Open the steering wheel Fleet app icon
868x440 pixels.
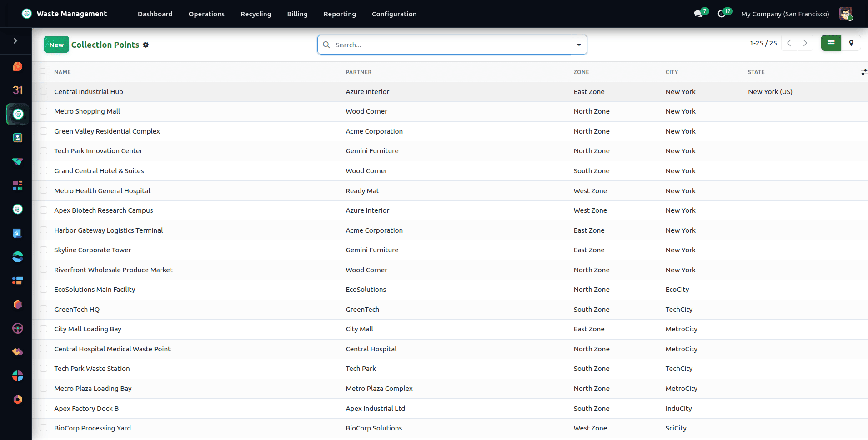pos(18,328)
